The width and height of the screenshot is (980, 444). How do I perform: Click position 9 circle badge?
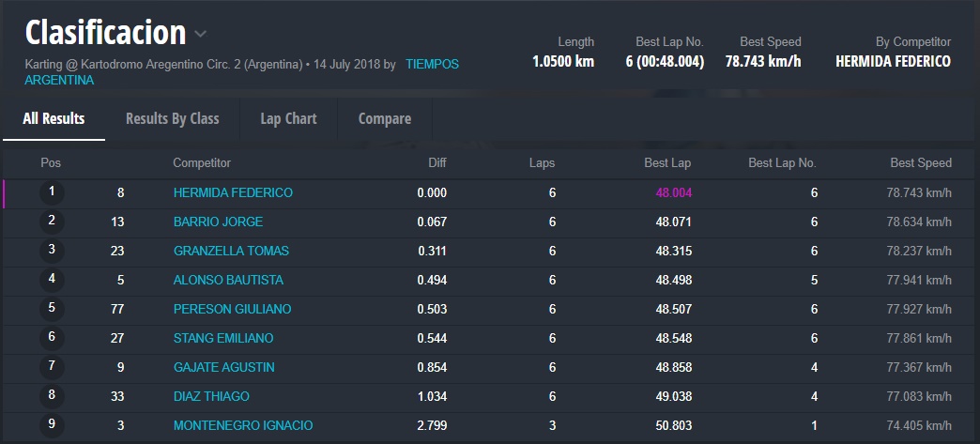pos(52,424)
